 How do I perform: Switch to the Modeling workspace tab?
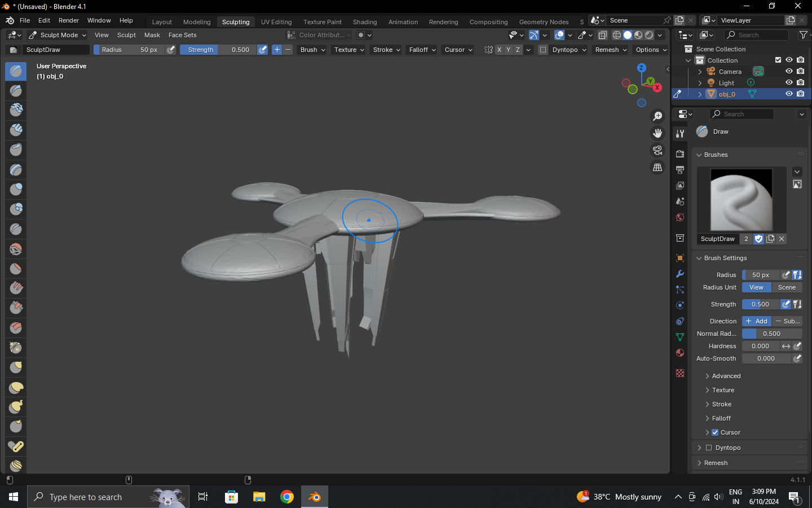(197, 22)
